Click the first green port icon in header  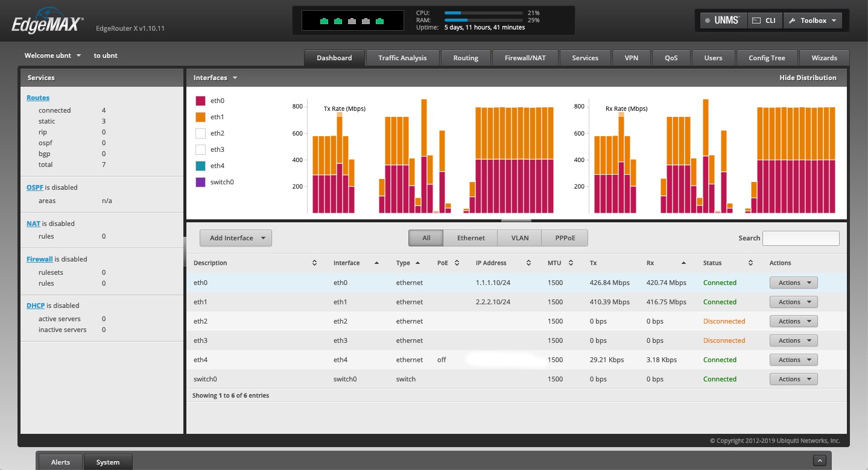[324, 21]
